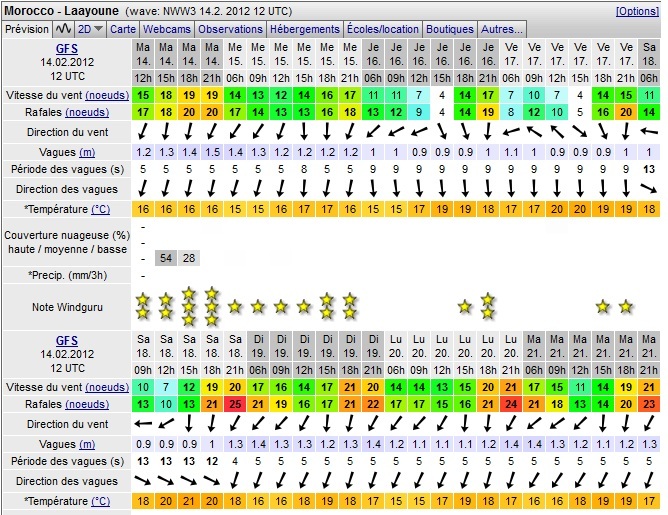
Task: Click the single star under Ve 17. 18h
Action: coord(603,307)
